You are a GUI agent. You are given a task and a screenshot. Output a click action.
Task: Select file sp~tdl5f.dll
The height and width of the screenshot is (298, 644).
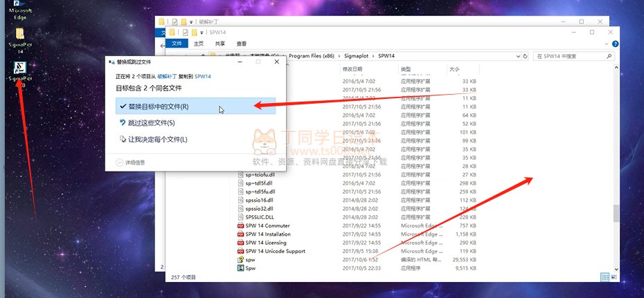coord(259,183)
